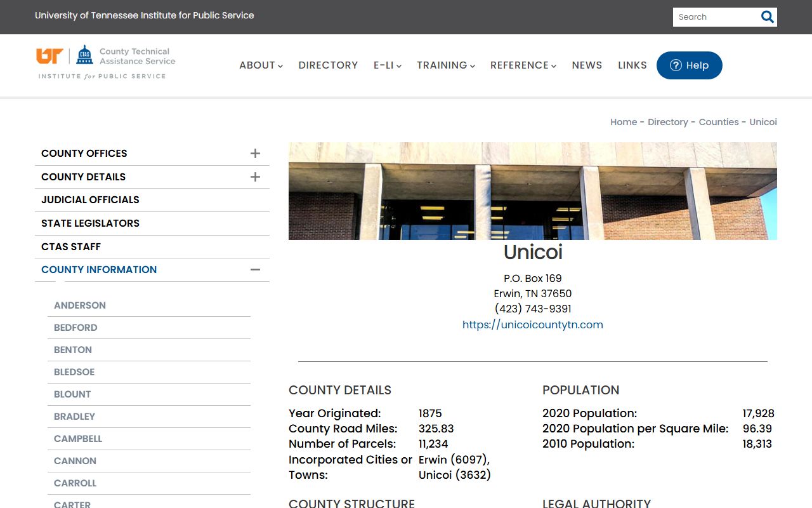
Task: Click the phone number (423) 743-9391
Action: (533, 309)
